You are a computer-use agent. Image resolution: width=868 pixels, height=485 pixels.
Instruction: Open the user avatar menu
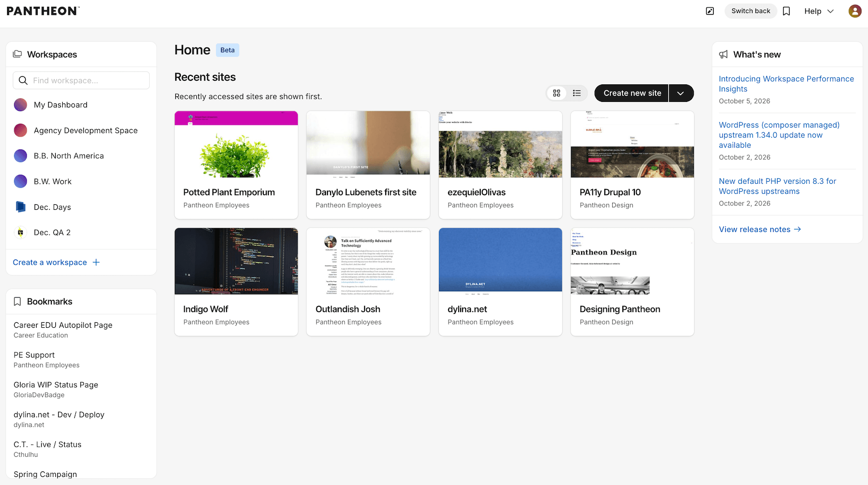click(855, 11)
